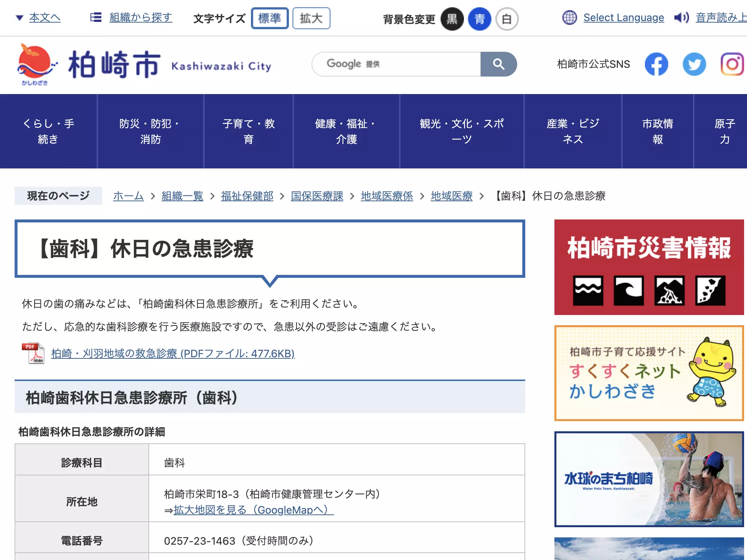Go to ホーム breadcrumb link
Image resolution: width=747 pixels, height=560 pixels.
pyautogui.click(x=128, y=196)
